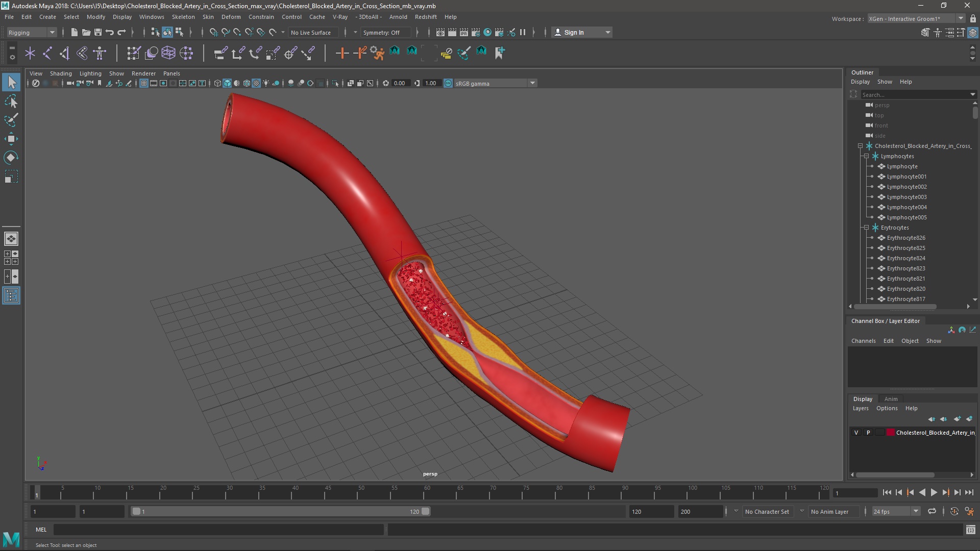Open the Constrain menu
The height and width of the screenshot is (551, 980).
point(261,17)
